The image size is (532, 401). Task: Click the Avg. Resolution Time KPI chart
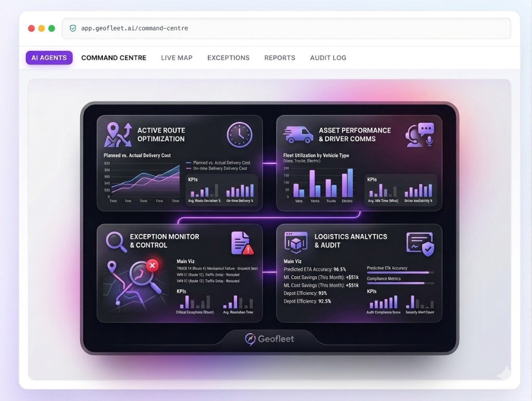point(238,305)
